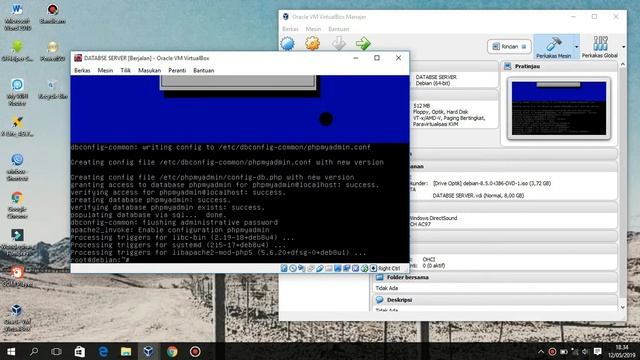This screenshot has height=360, width=640.
Task: Open File Explorer from taskbar
Action: pyautogui.click(x=126, y=351)
